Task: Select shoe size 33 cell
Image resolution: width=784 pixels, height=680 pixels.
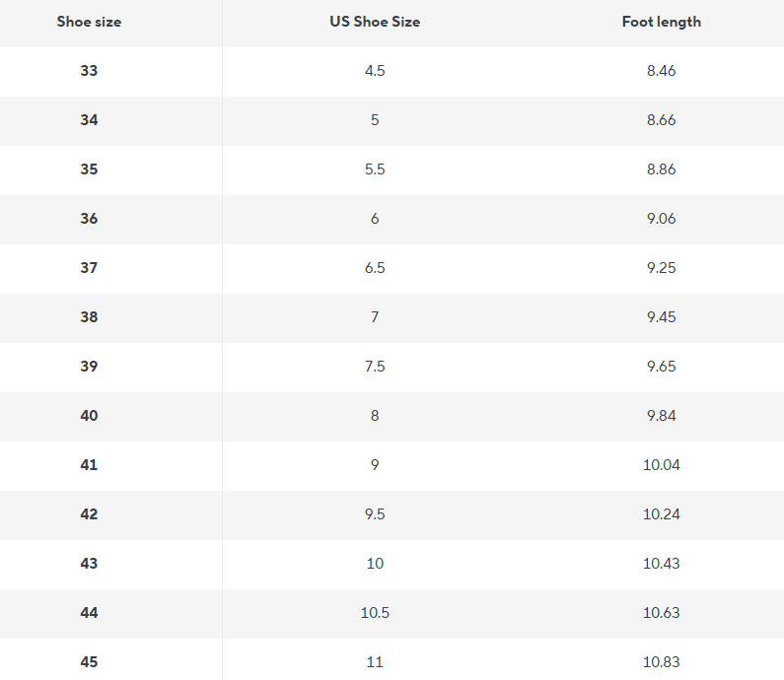Action: (x=89, y=71)
